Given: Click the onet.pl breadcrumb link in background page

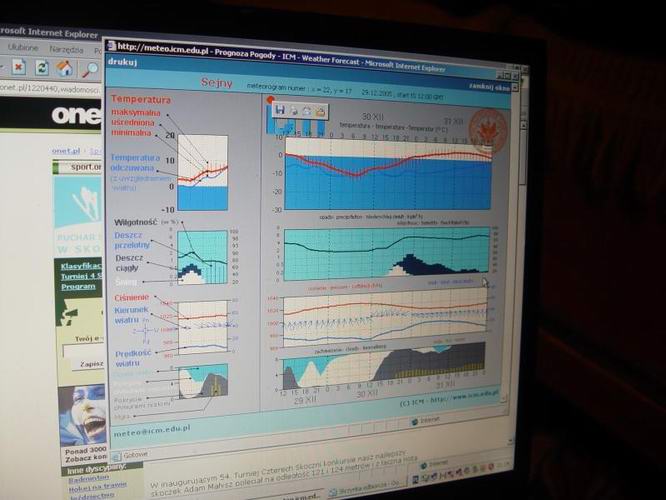Looking at the screenshot, I should pyautogui.click(x=66, y=151).
